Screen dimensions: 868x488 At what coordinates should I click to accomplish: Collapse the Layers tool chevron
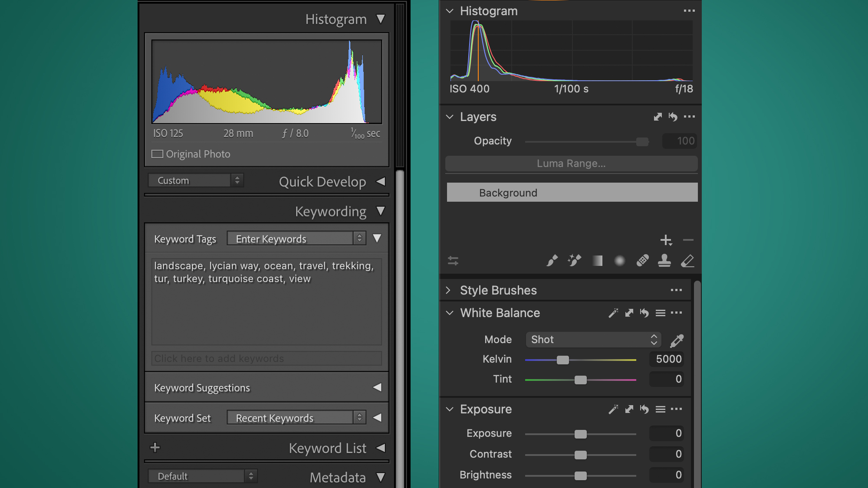pyautogui.click(x=450, y=117)
